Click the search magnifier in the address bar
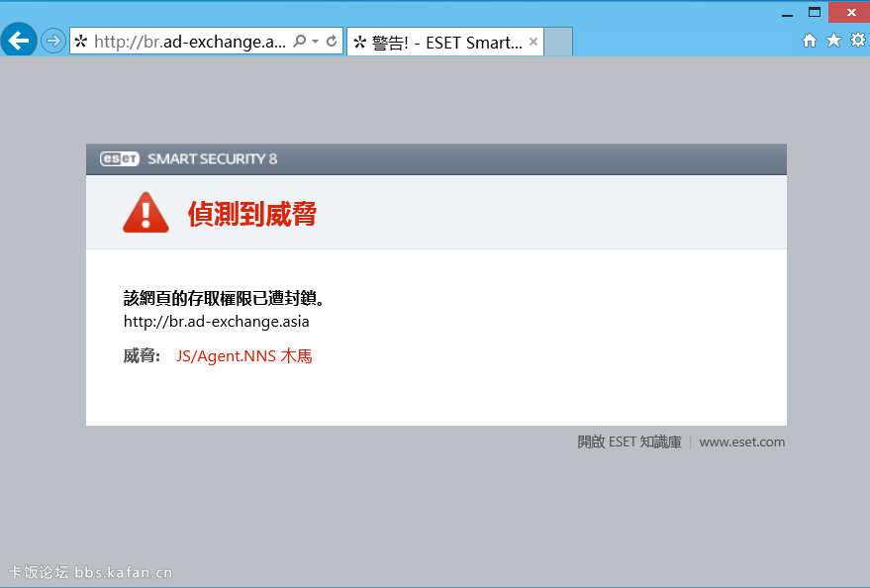 tap(299, 41)
